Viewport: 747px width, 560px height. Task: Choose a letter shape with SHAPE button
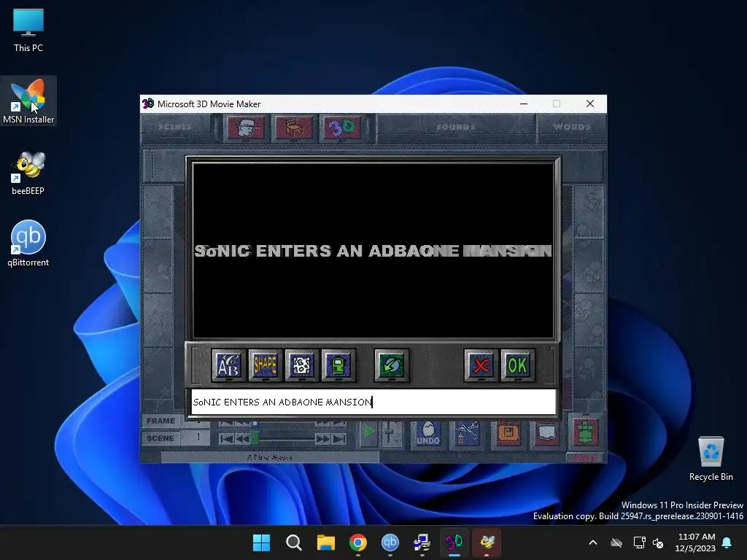(266, 365)
